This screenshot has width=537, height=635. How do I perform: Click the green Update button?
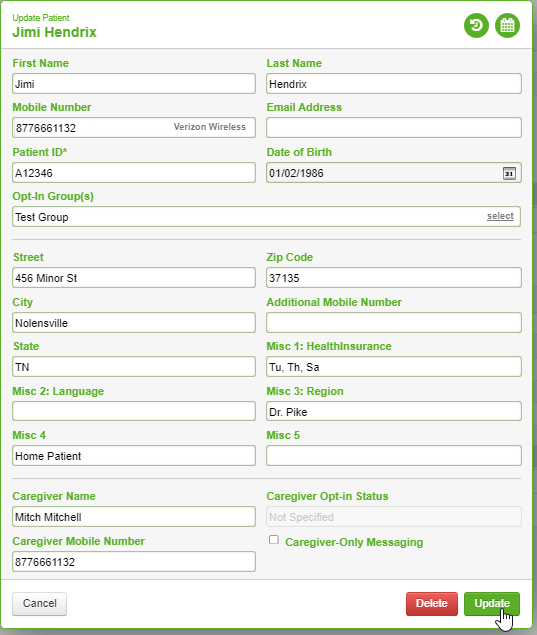(x=492, y=603)
